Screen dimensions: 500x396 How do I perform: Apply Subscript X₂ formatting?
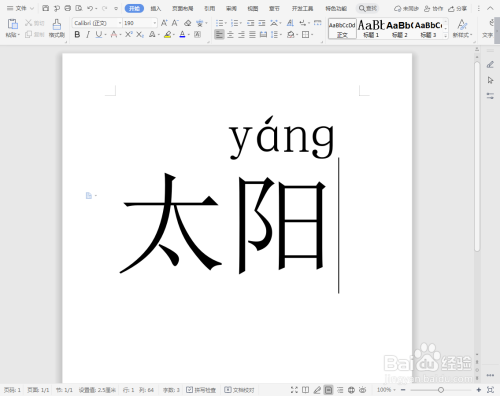pyautogui.click(x=140, y=34)
